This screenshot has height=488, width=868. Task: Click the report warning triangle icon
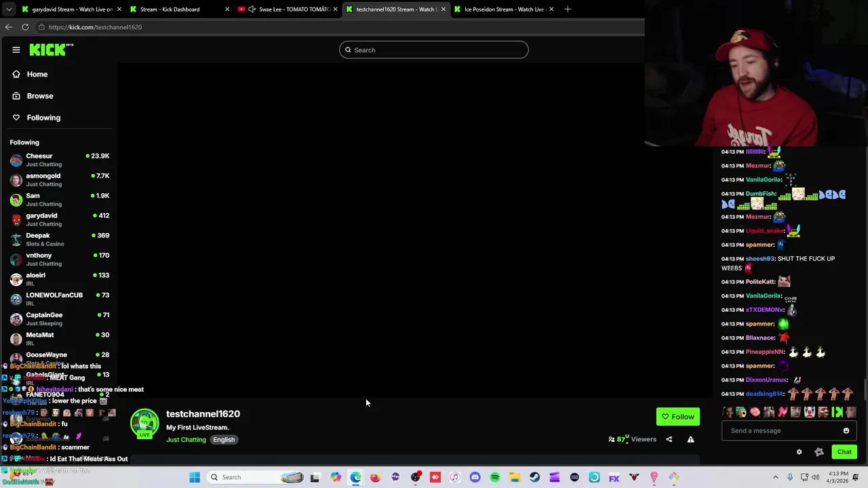pyautogui.click(x=690, y=439)
